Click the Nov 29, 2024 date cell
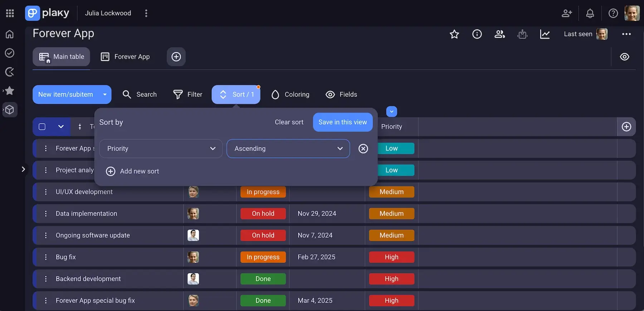Viewport: 644px width, 311px height. tap(317, 214)
